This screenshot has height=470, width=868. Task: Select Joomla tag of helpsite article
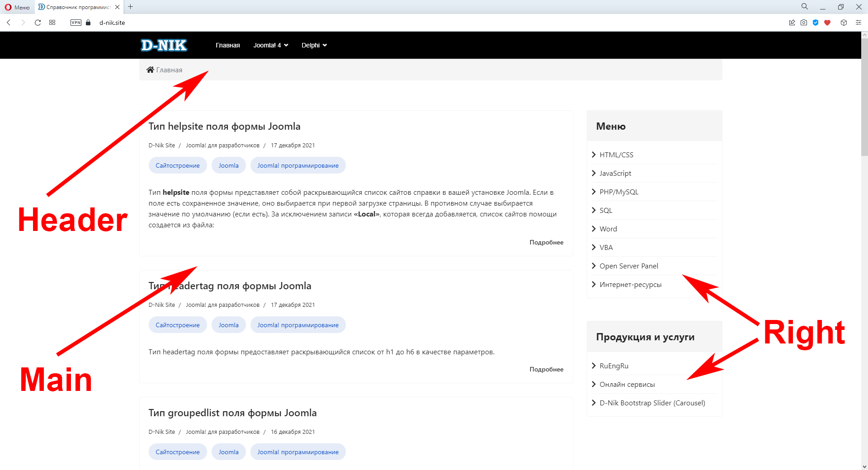[228, 165]
